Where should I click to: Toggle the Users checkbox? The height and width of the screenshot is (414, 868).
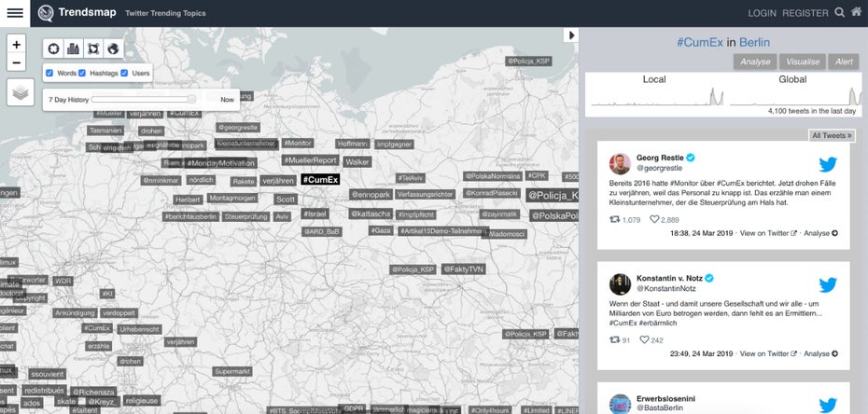[124, 73]
